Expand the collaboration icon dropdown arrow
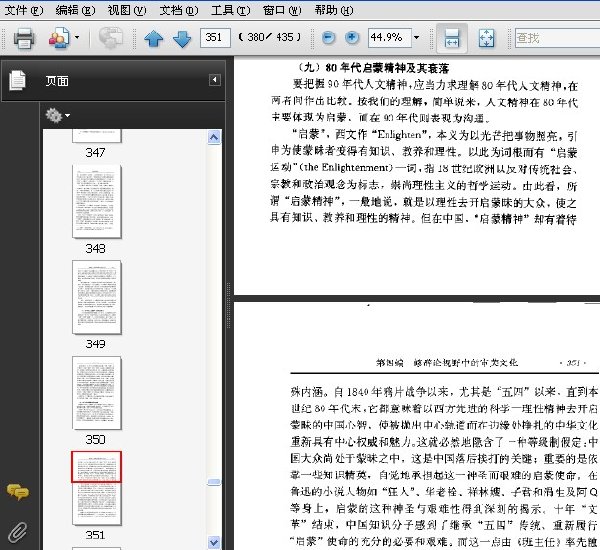 point(77,38)
